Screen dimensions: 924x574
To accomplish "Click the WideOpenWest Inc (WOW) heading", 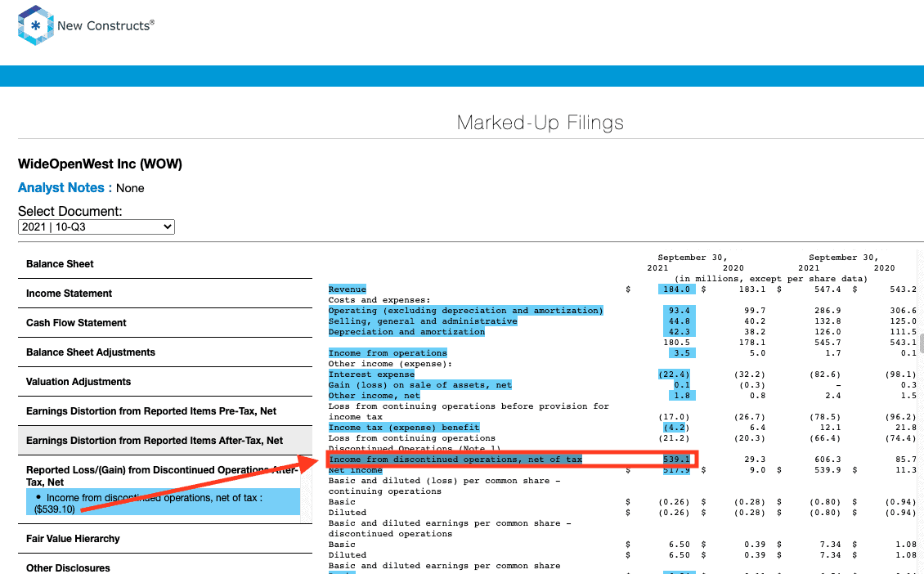I will tap(101, 164).
